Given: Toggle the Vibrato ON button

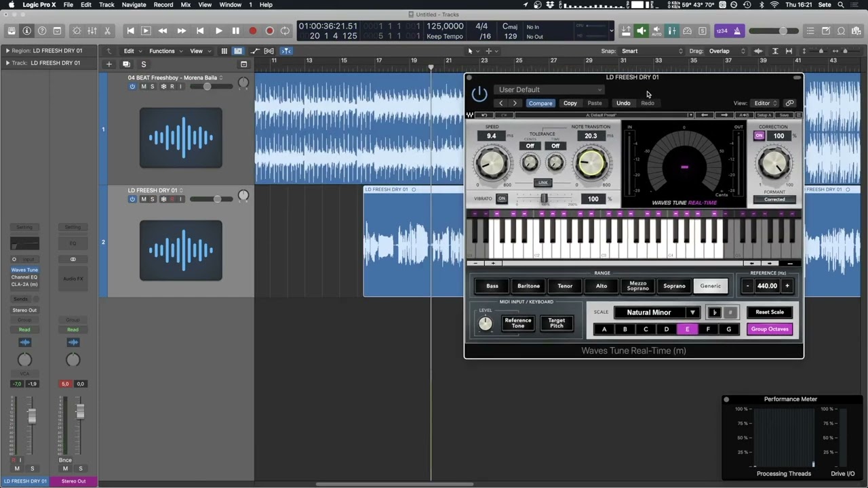Looking at the screenshot, I should tap(501, 199).
